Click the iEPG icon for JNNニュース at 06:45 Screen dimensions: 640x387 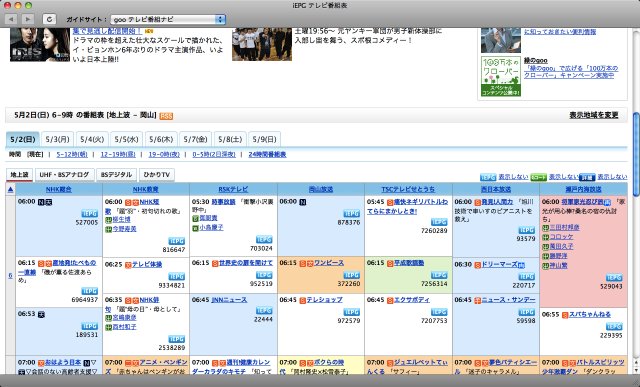[x=264, y=311]
